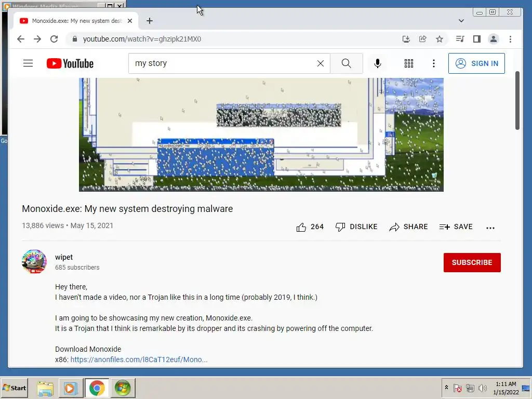Viewport: 532px width, 399px height.
Task: Show hidden tray icons arrow
Action: tap(446, 388)
